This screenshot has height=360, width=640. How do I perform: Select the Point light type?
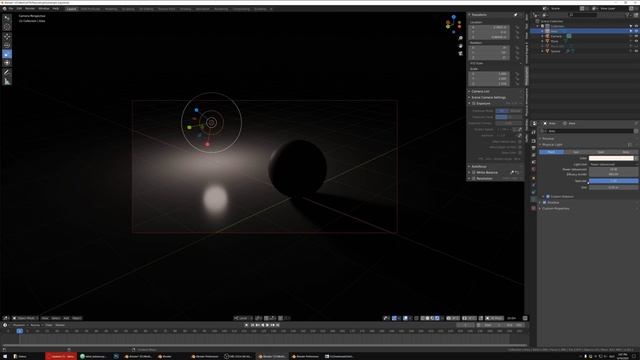coord(551,152)
